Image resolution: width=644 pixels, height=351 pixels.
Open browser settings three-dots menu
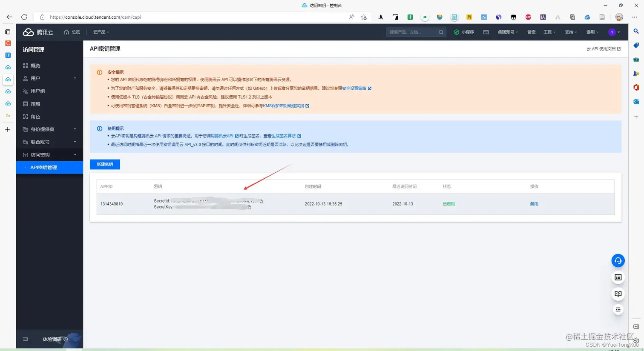click(x=635, y=17)
